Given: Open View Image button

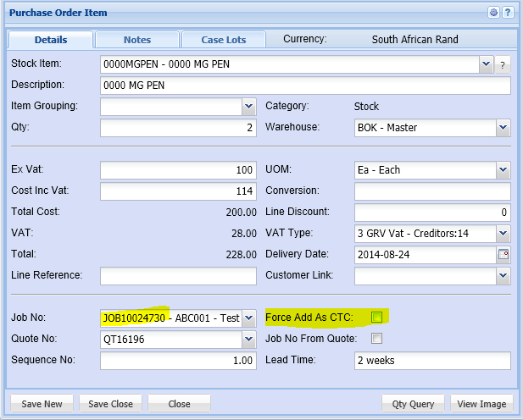Looking at the screenshot, I should point(481,404).
